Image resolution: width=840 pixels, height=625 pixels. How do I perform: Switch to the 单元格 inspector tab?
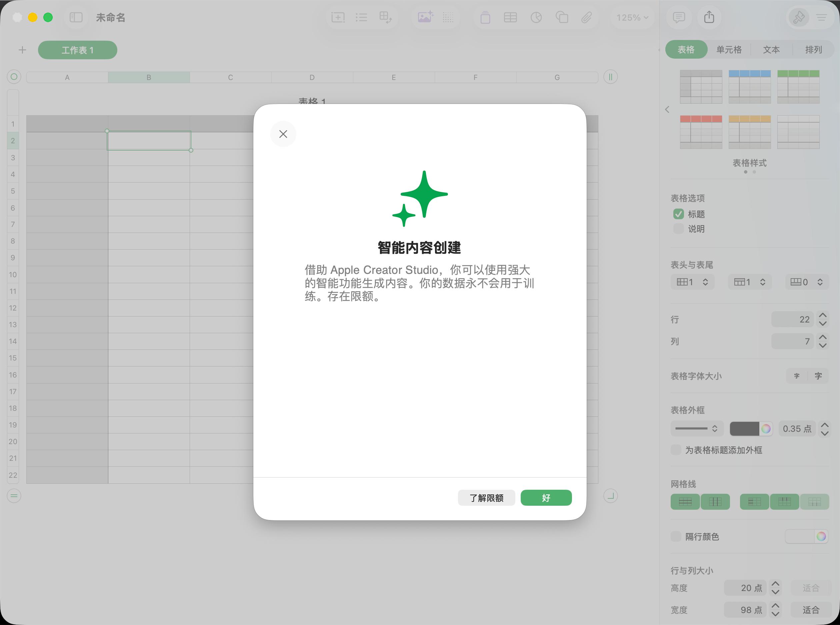[729, 50]
